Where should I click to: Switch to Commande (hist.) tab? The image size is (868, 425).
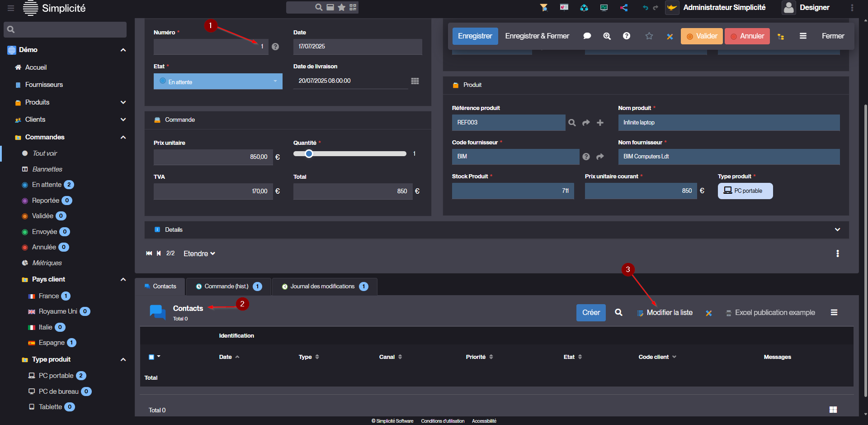228,287
